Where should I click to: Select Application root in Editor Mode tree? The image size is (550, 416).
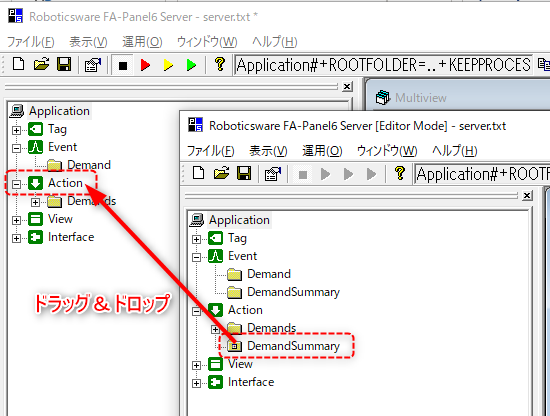click(239, 220)
